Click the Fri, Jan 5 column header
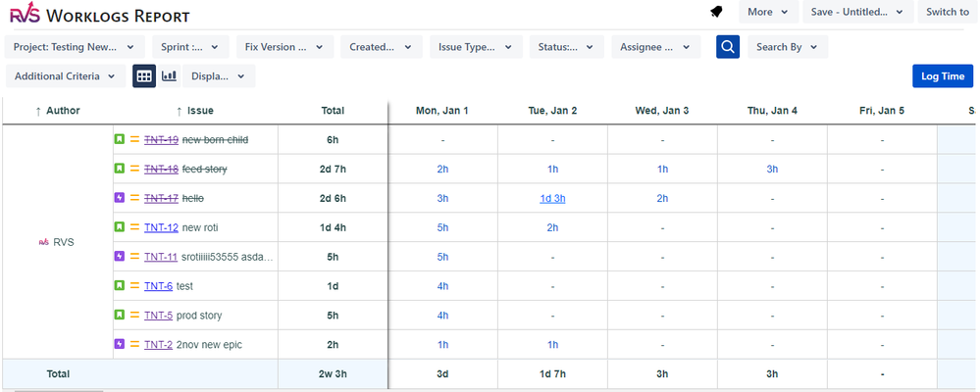 point(882,111)
